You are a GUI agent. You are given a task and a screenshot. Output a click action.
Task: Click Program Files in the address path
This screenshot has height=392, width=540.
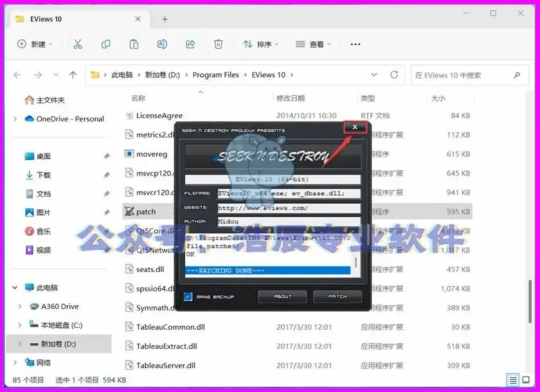215,75
